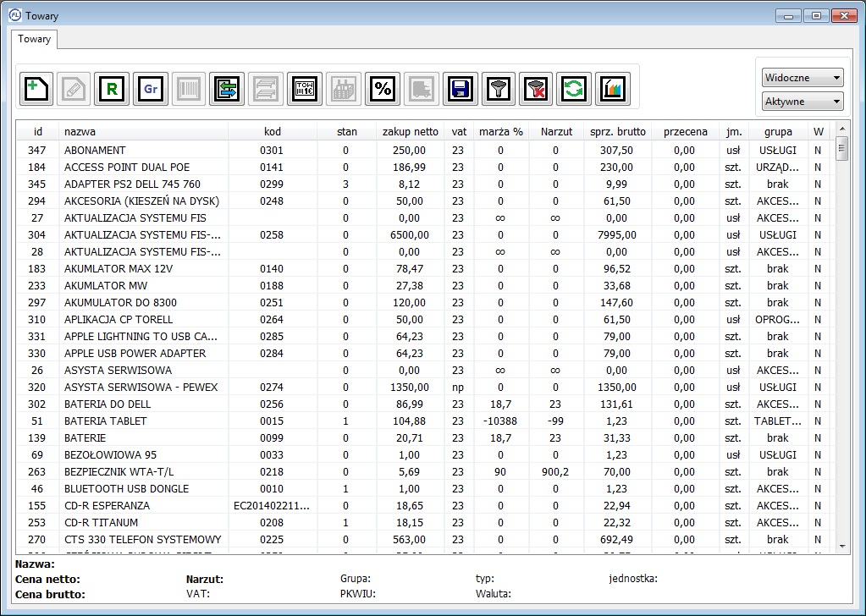Sort by the sprz. brutto column header
866x616 pixels.
pyautogui.click(x=617, y=132)
